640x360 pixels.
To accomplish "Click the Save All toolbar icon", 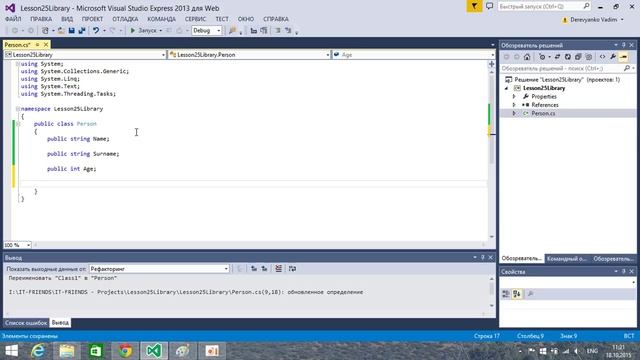I will pyautogui.click(x=82, y=31).
